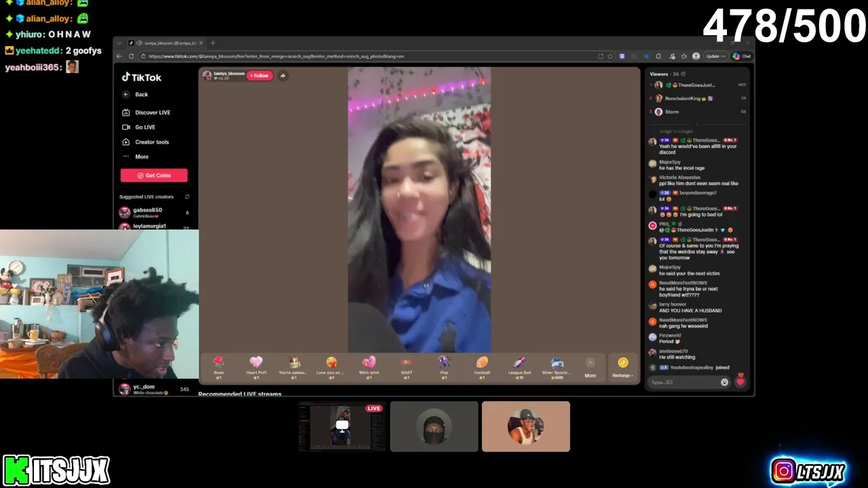Tap the heart like button
Image resolution: width=868 pixels, height=488 pixels.
coord(741,381)
